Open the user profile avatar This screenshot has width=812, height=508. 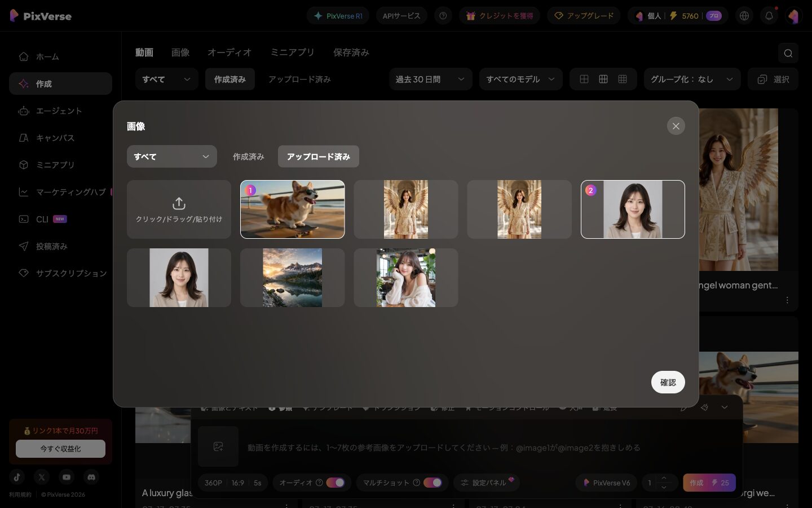click(x=793, y=16)
